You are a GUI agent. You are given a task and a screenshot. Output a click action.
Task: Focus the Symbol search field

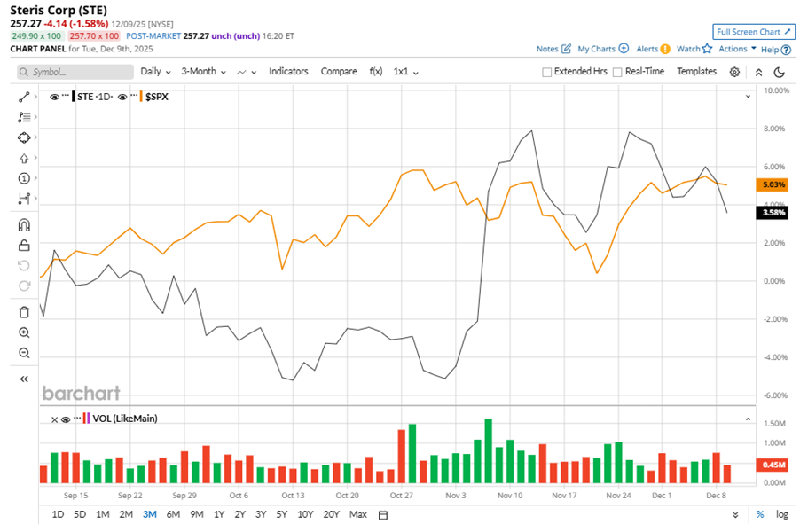point(75,73)
